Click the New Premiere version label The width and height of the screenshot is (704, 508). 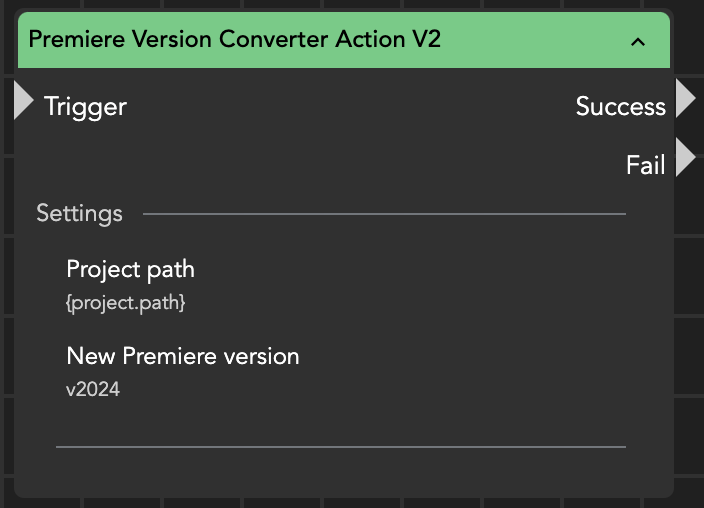[x=183, y=356]
